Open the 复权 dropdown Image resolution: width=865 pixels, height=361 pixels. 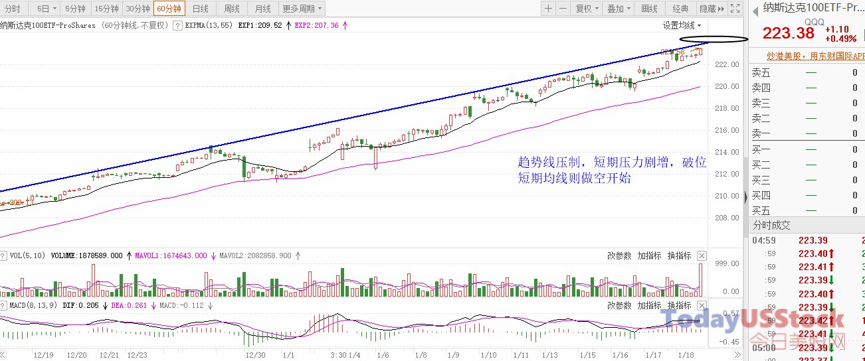point(586,8)
